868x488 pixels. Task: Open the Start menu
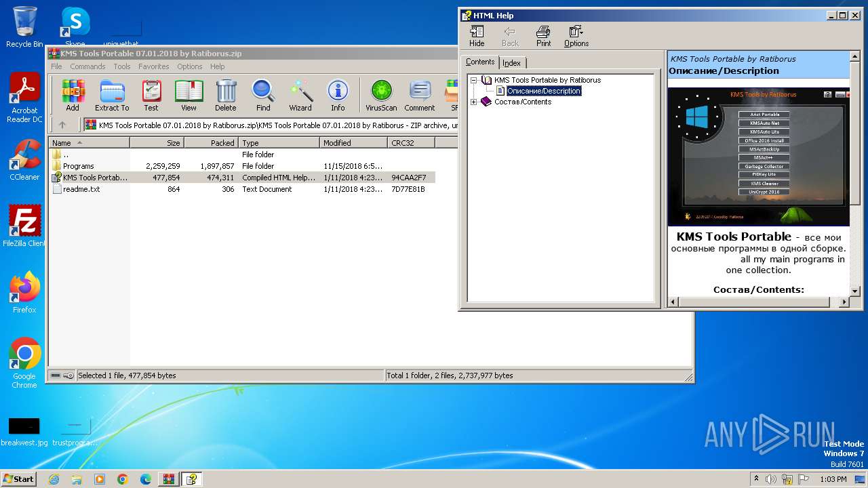[x=18, y=479]
